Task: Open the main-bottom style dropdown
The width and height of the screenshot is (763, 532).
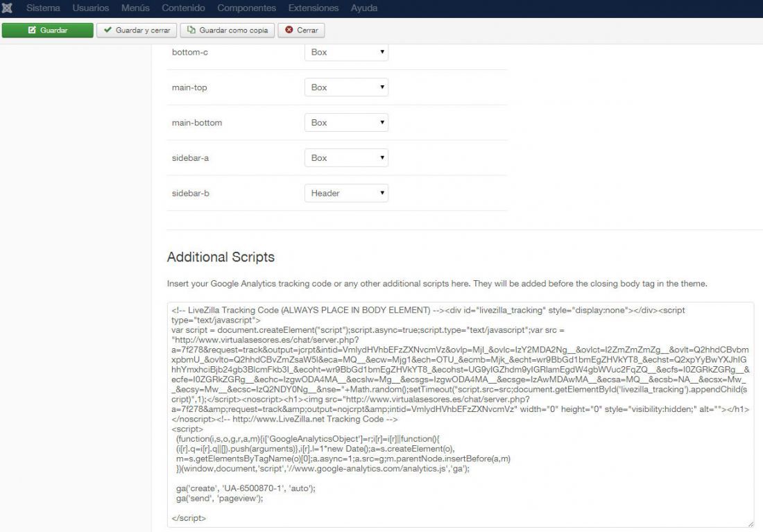Action: (346, 123)
